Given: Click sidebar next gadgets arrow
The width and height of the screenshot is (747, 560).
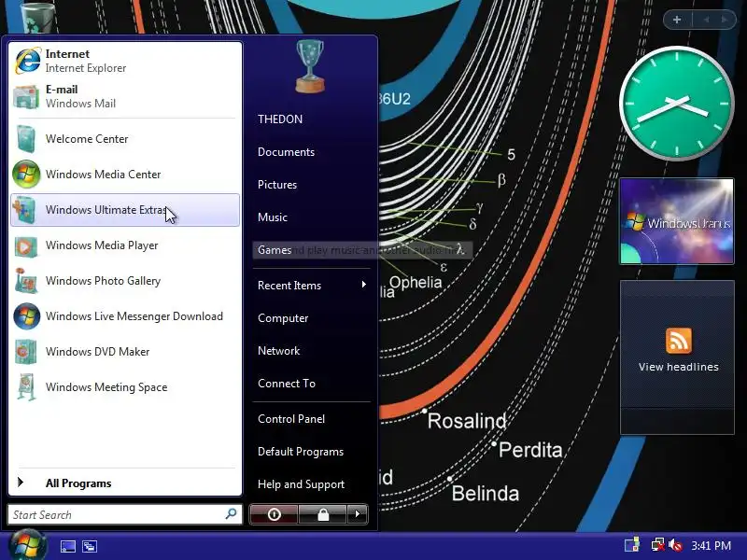Looking at the screenshot, I should [725, 20].
